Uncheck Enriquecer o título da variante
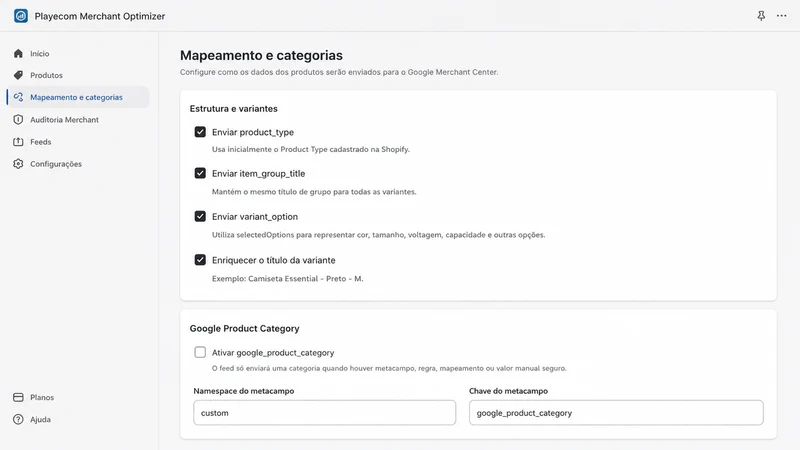The height and width of the screenshot is (450, 800). click(x=200, y=260)
